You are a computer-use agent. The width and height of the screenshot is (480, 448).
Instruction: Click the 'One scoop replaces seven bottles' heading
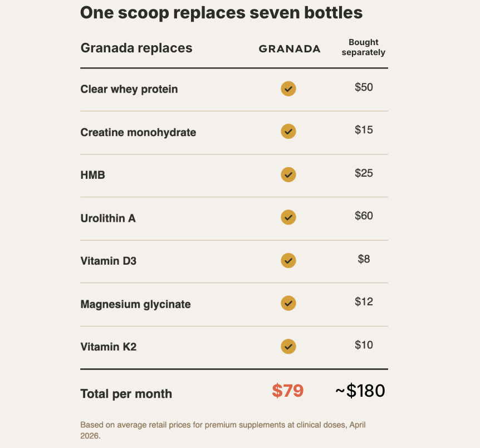point(221,12)
